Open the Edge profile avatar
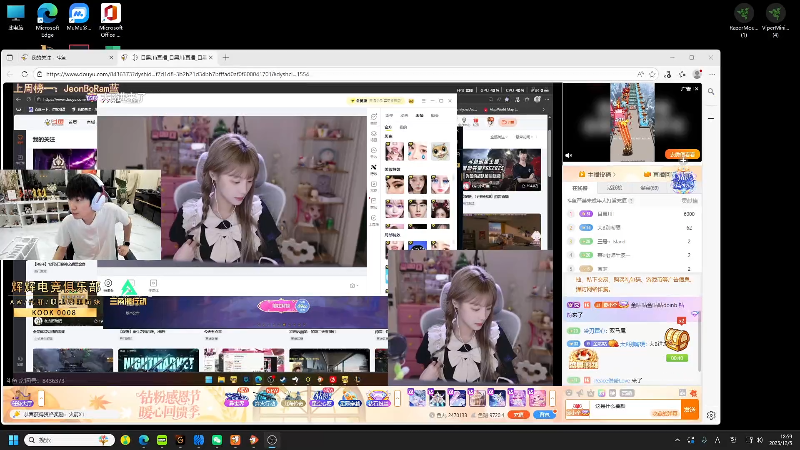 (x=697, y=74)
